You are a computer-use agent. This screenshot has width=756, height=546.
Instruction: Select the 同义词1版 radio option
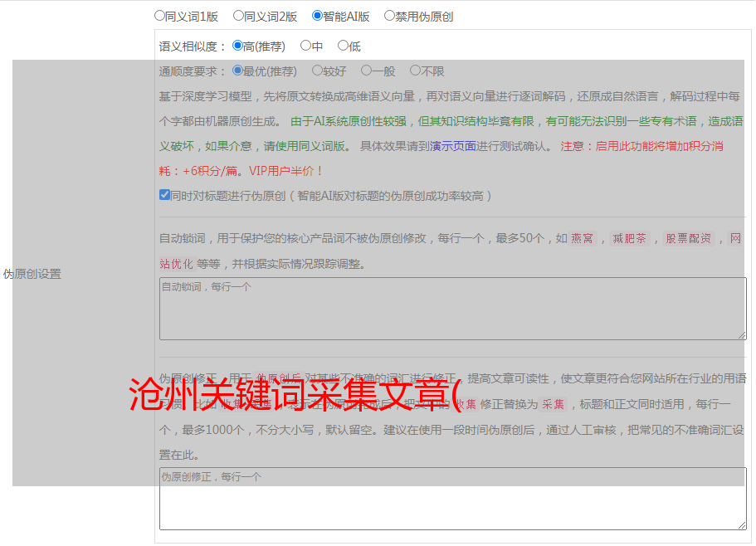click(159, 16)
